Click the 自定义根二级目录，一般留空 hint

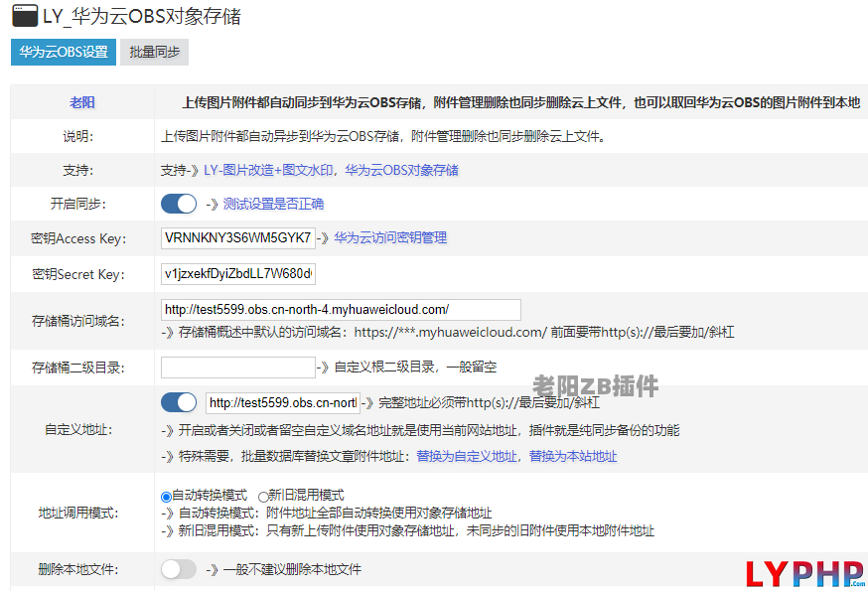[416, 367]
